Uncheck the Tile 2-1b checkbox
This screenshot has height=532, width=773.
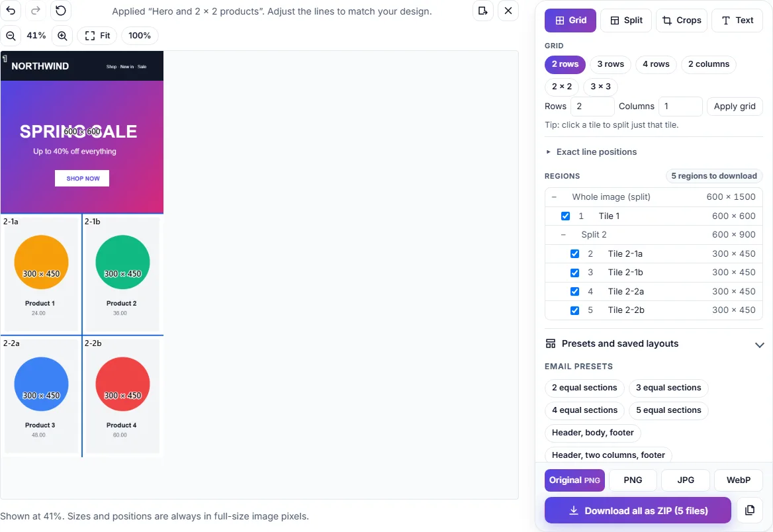(575, 273)
